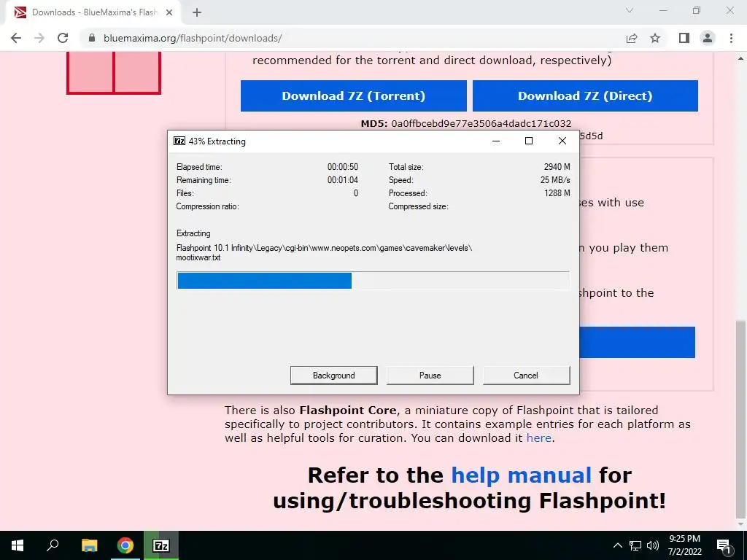Open the taskbar clock and date
This screenshot has height=560, width=747.
click(684, 545)
